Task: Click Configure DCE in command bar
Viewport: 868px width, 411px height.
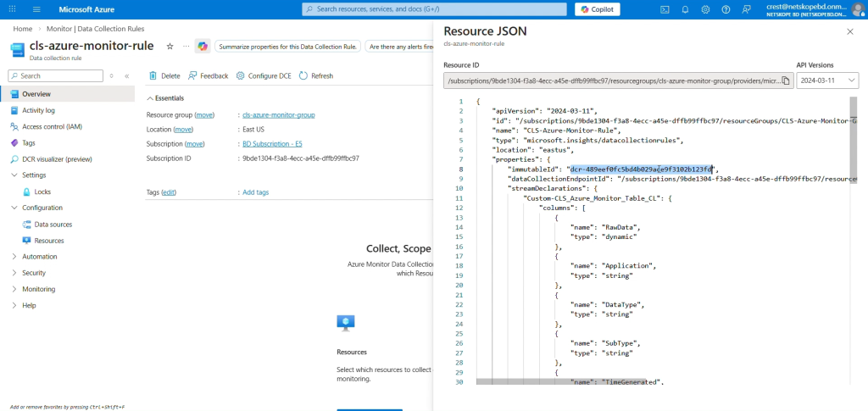Action: click(264, 75)
